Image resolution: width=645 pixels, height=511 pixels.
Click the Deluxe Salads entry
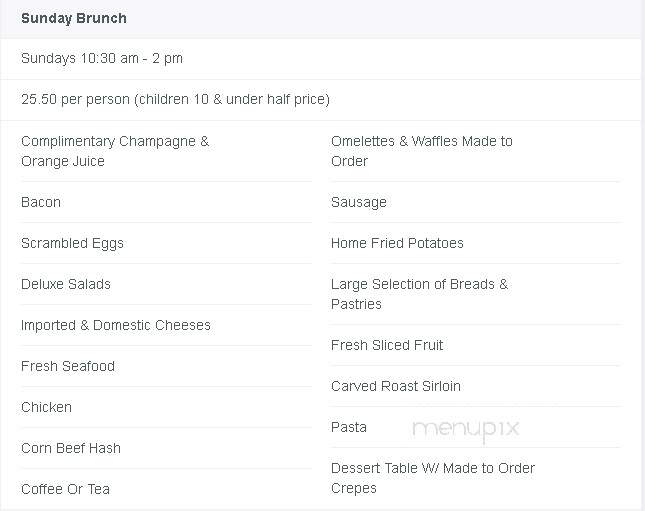point(66,284)
